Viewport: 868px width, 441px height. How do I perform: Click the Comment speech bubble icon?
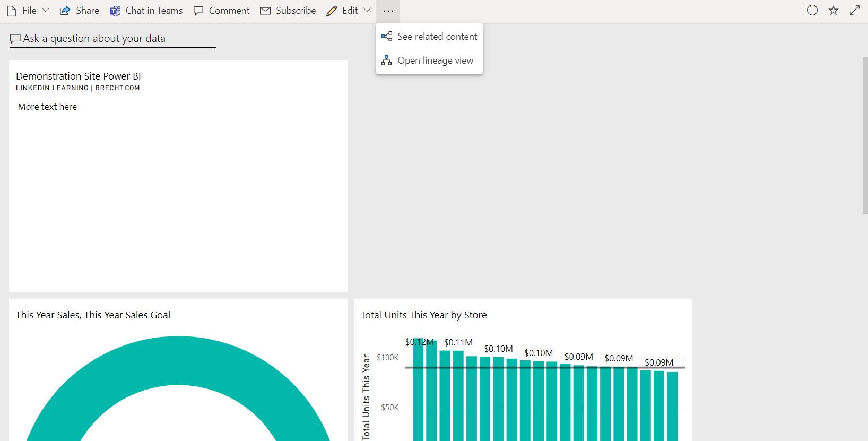(x=198, y=11)
